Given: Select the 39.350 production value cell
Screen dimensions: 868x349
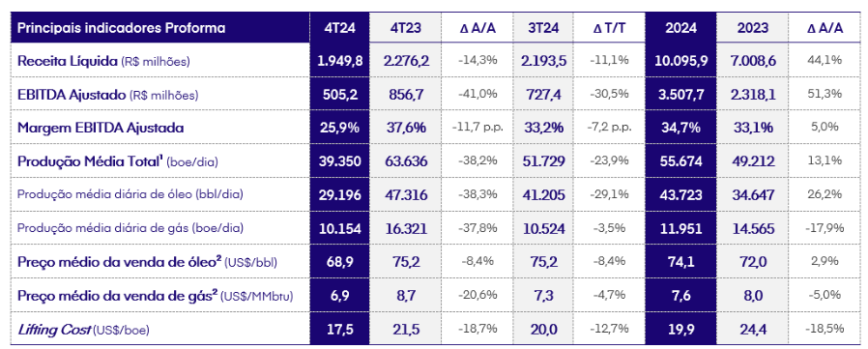Looking at the screenshot, I should [340, 161].
